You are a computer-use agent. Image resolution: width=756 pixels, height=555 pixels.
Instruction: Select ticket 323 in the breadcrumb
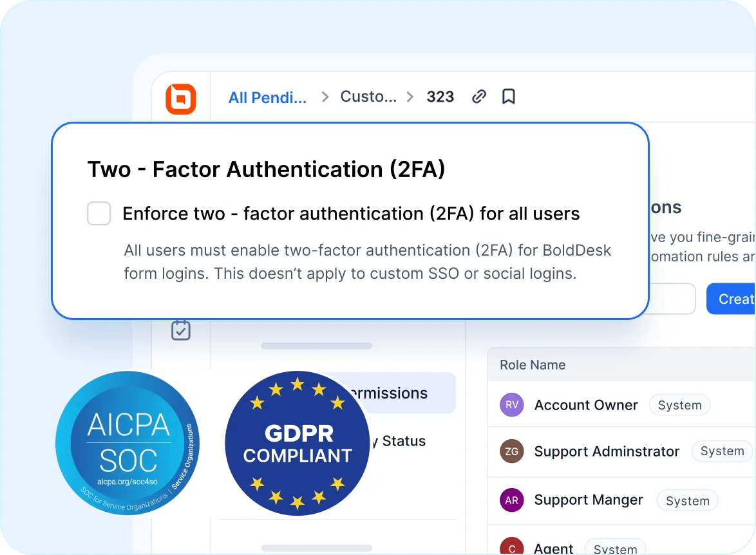pos(440,97)
